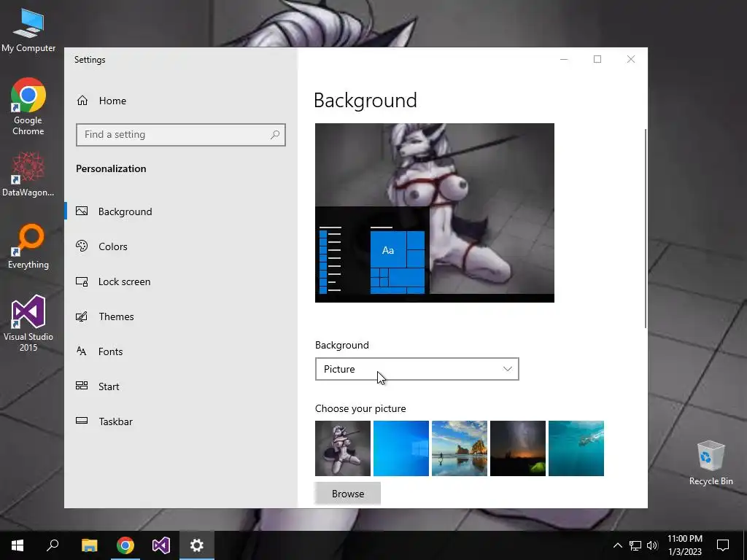
Task: Open the notification center icon
Action: [723, 545]
